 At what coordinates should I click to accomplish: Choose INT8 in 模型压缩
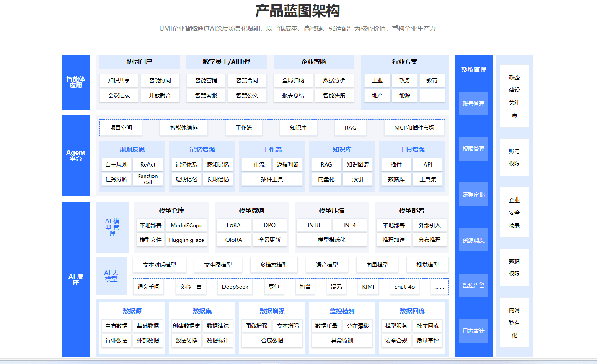tap(314, 225)
